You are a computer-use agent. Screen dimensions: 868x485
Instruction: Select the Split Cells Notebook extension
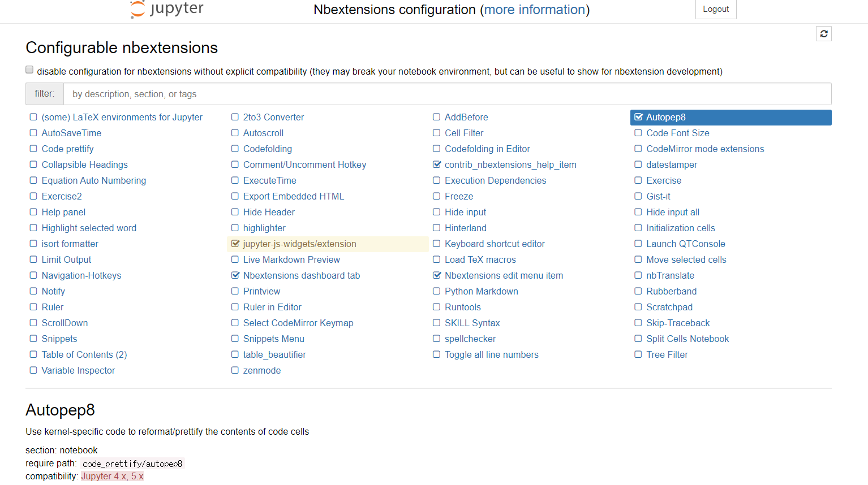[x=687, y=339]
